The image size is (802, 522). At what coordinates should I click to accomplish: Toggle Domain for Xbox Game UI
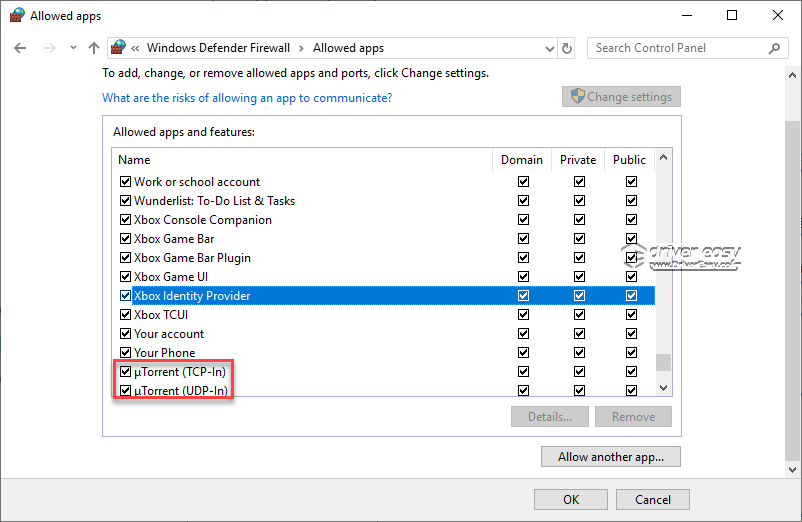[523, 277]
